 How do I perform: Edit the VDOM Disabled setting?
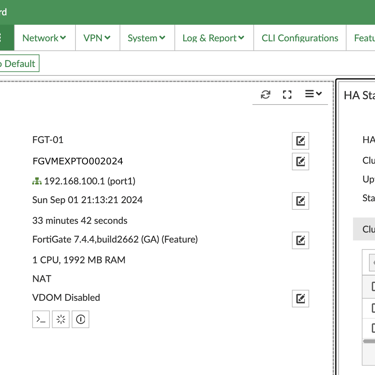point(300,298)
